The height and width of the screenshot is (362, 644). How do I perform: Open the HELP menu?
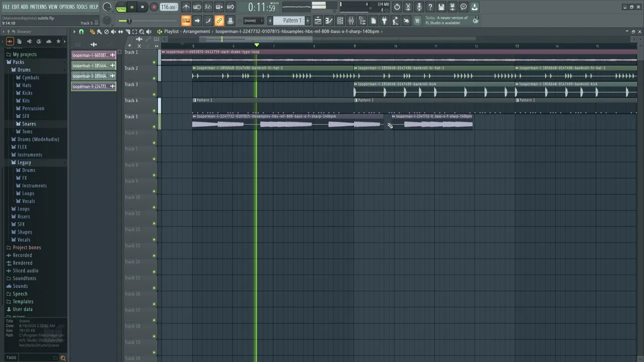click(x=94, y=7)
